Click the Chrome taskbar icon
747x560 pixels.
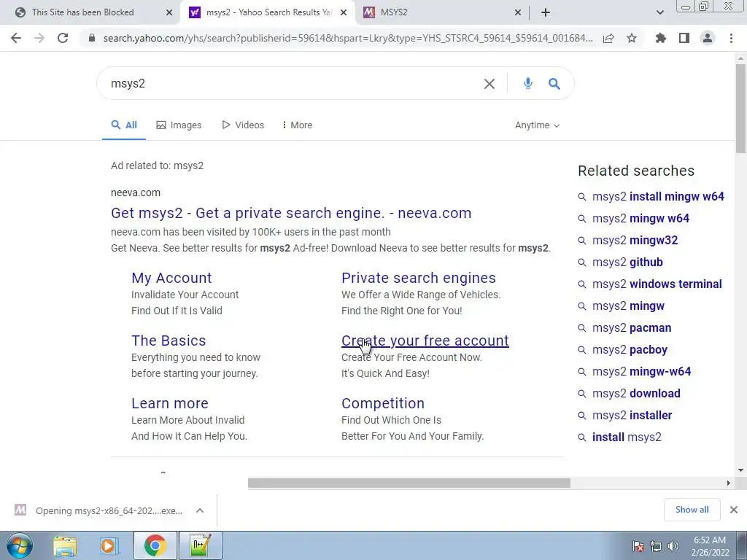(155, 546)
